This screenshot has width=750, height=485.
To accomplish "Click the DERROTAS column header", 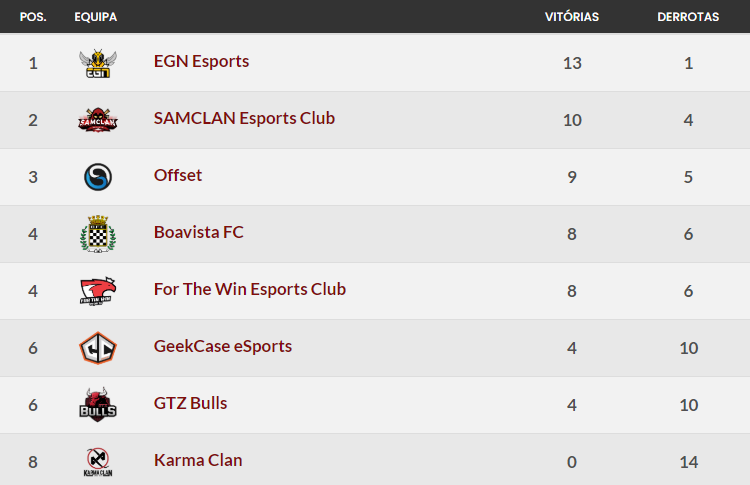I will 688,17.
